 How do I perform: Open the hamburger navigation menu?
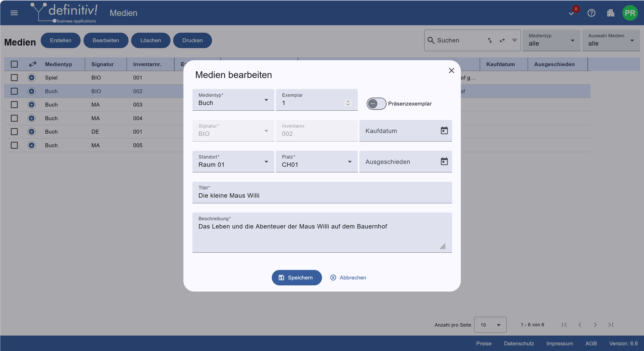point(14,13)
